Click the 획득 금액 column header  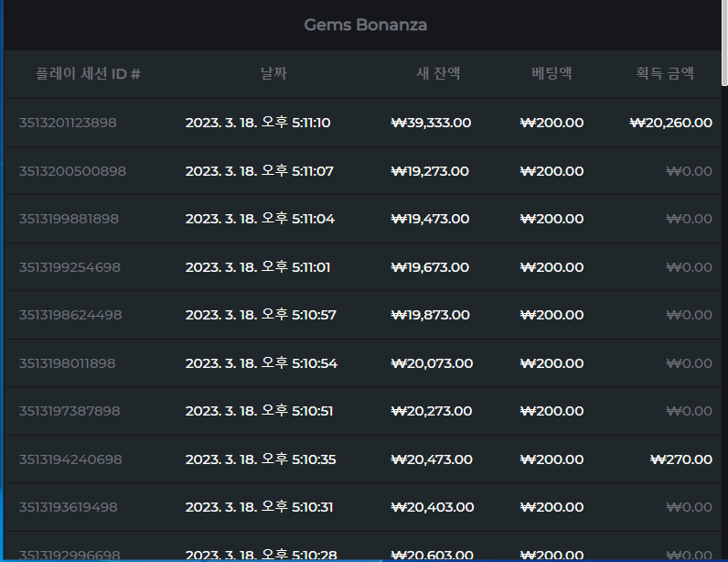(665, 73)
